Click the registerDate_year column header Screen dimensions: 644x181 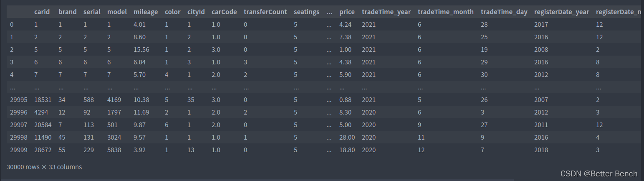(562, 12)
